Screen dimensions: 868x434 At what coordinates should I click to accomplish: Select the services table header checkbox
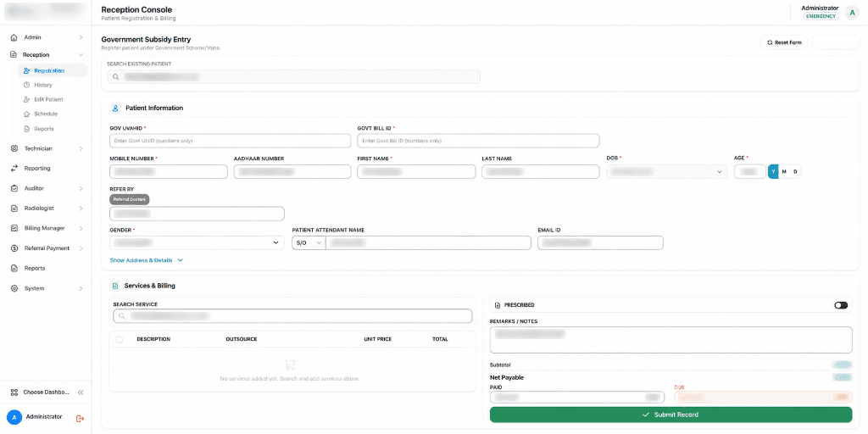click(119, 339)
